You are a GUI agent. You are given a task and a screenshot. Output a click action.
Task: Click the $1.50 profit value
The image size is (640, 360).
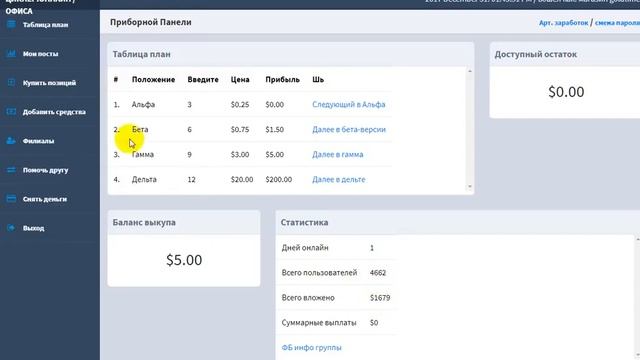pyautogui.click(x=275, y=129)
